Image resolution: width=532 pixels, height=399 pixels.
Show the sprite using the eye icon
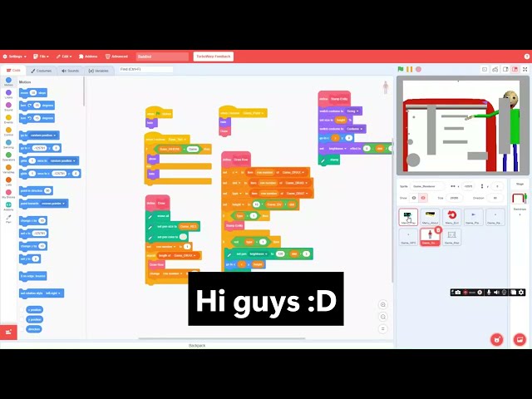pos(414,198)
